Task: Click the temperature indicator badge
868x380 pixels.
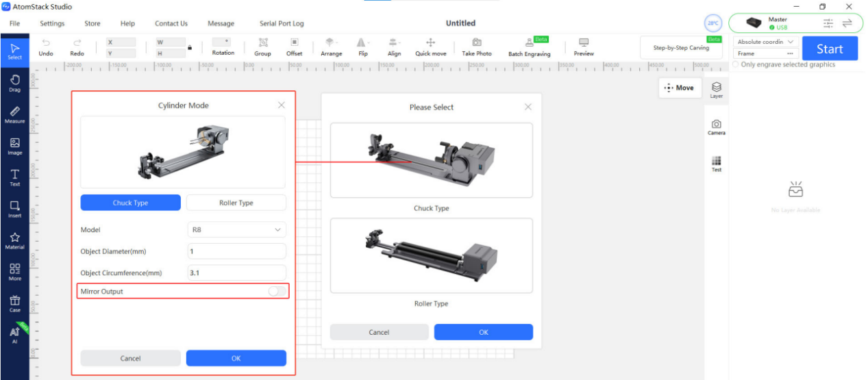Action: (x=713, y=23)
